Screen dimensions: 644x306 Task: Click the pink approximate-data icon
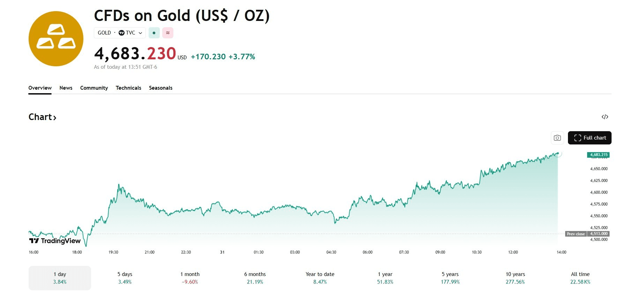click(168, 33)
